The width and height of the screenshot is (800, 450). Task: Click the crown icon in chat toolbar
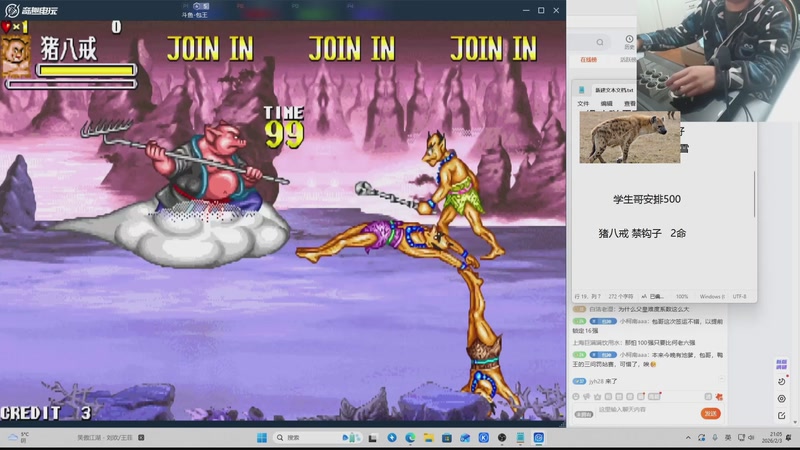(597, 396)
